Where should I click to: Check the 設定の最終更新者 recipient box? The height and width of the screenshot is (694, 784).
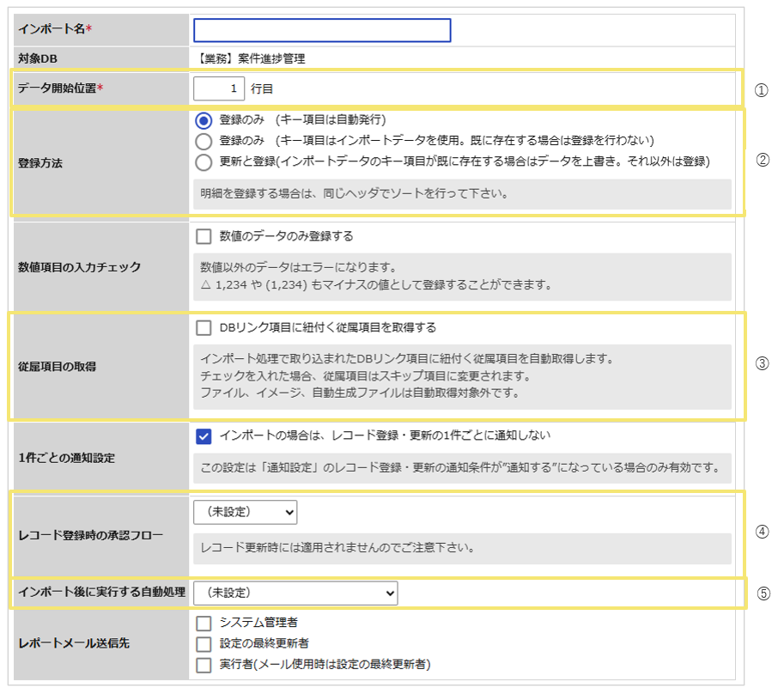(204, 644)
